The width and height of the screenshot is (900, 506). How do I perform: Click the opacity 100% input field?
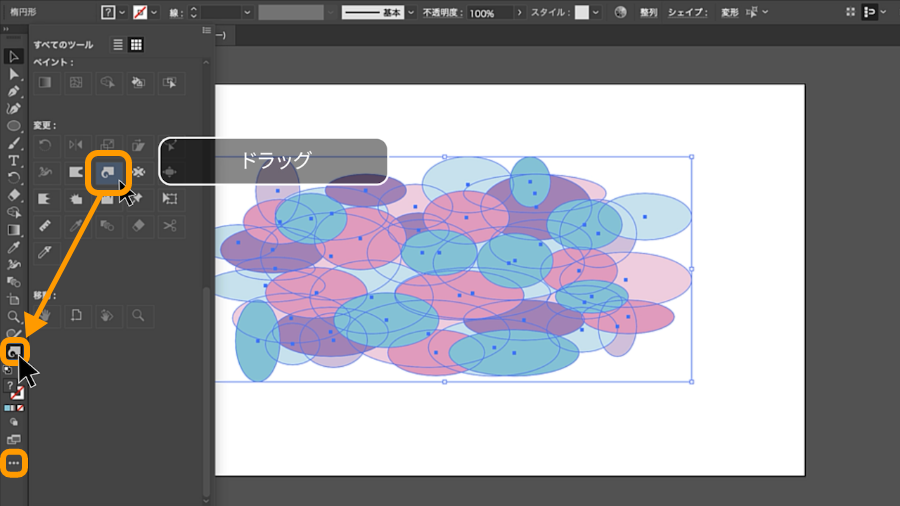click(489, 13)
